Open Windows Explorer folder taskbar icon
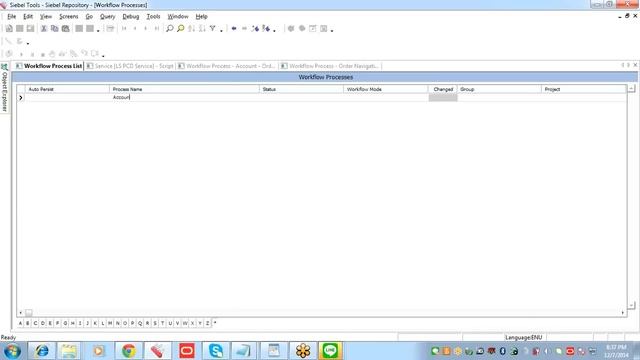The height and width of the screenshot is (360, 640). pyautogui.click(x=69, y=351)
